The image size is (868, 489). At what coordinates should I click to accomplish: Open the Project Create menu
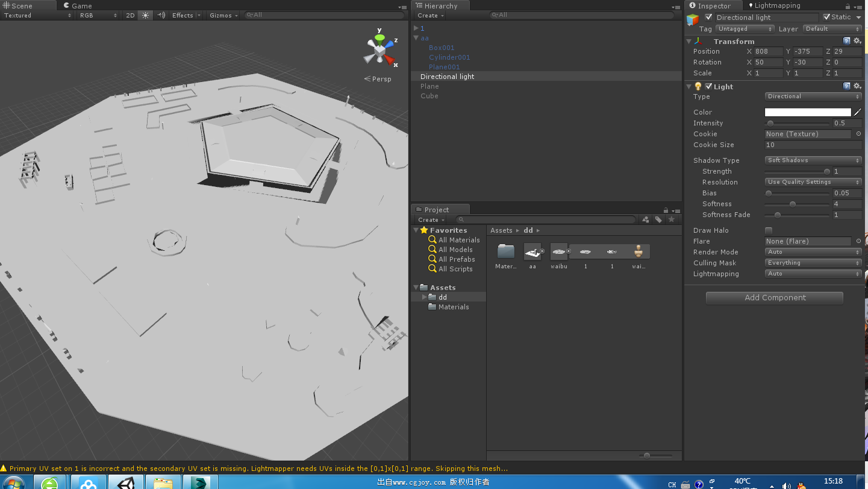pyautogui.click(x=429, y=219)
